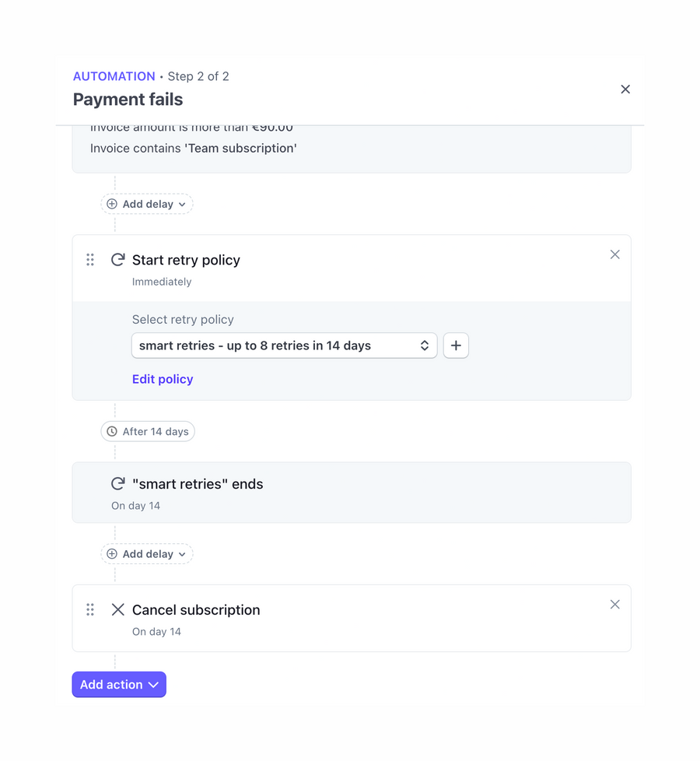The height and width of the screenshot is (761, 700).
Task: Select the After 14 days delay chip
Action: 148,431
